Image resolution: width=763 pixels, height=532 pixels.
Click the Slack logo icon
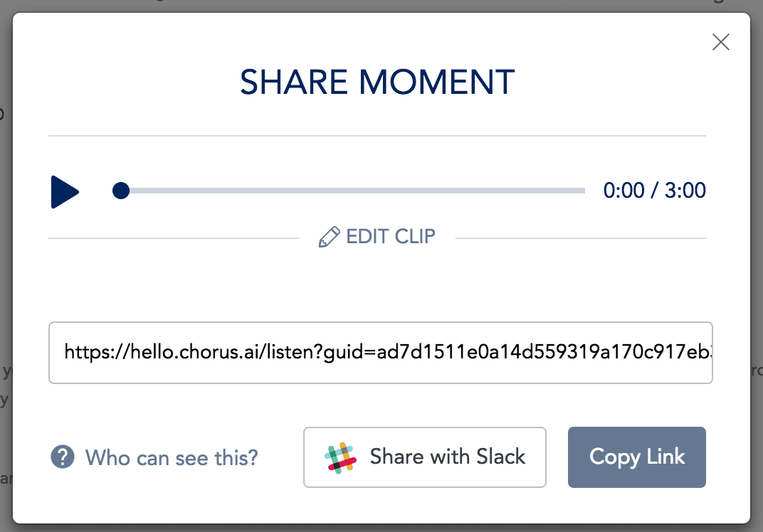340,457
